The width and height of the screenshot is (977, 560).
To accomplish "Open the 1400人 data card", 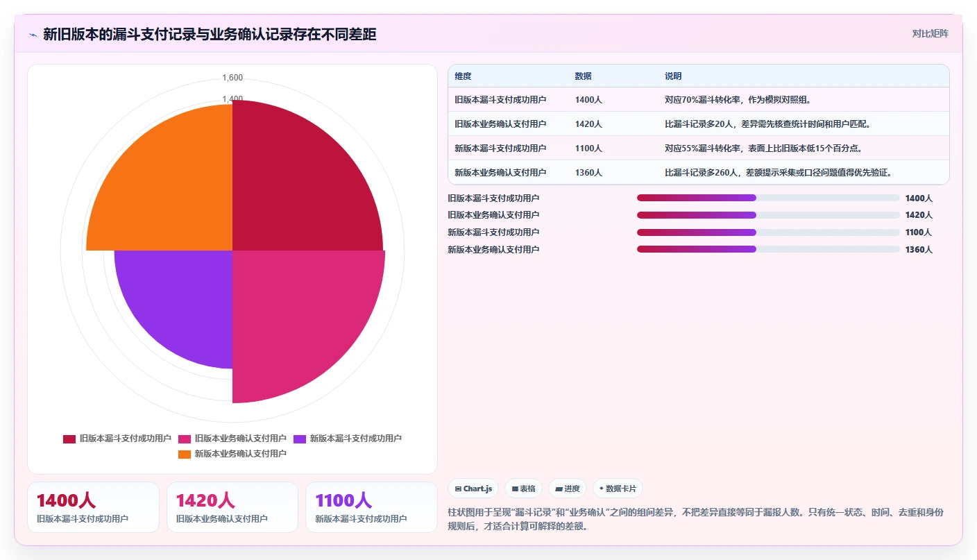I will [x=93, y=507].
